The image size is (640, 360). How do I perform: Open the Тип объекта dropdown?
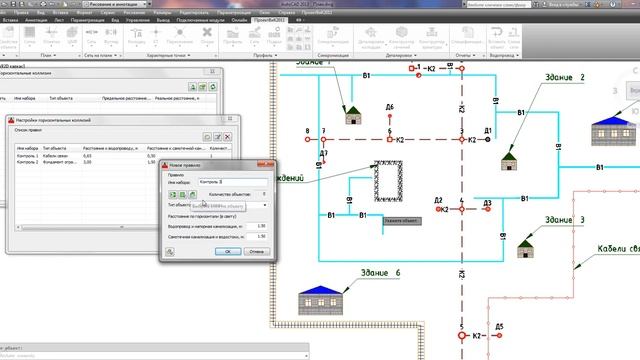coord(264,205)
